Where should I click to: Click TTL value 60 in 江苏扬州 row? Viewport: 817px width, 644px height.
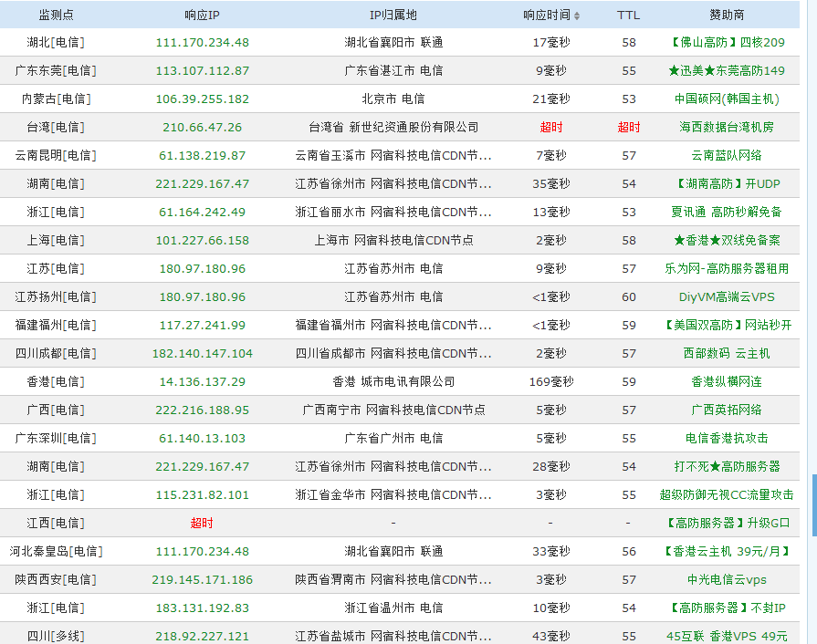(x=628, y=296)
